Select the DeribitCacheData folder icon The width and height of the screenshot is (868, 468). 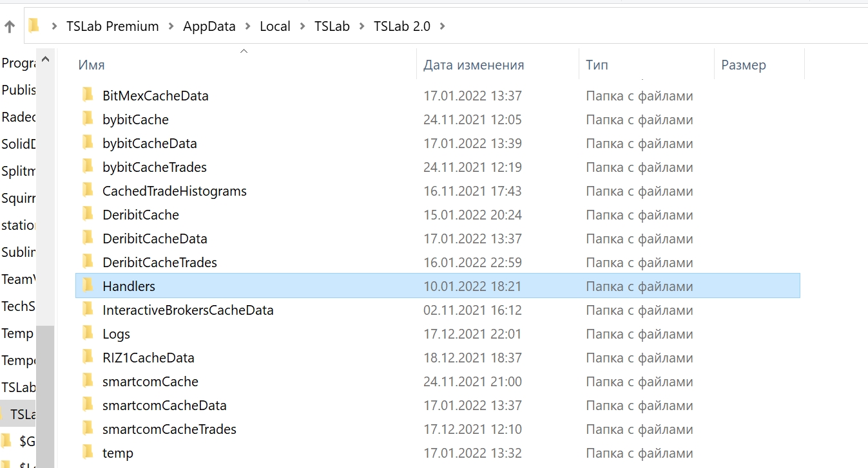[x=88, y=238]
